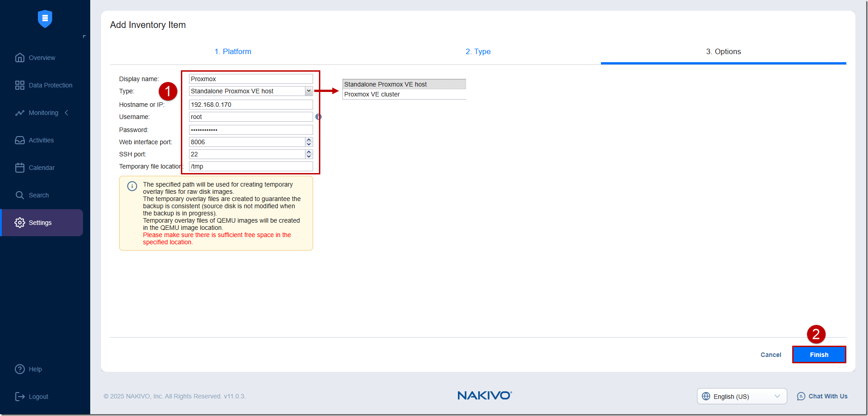This screenshot has height=416, width=868.
Task: Click the globe language icon
Action: pyautogui.click(x=706, y=396)
